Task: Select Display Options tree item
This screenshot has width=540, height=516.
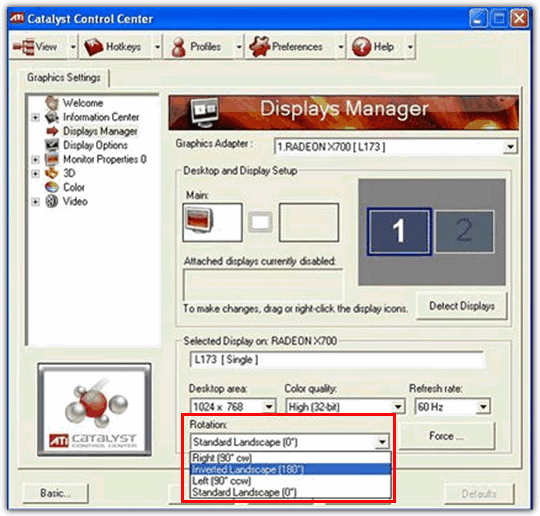Action: 95,145
